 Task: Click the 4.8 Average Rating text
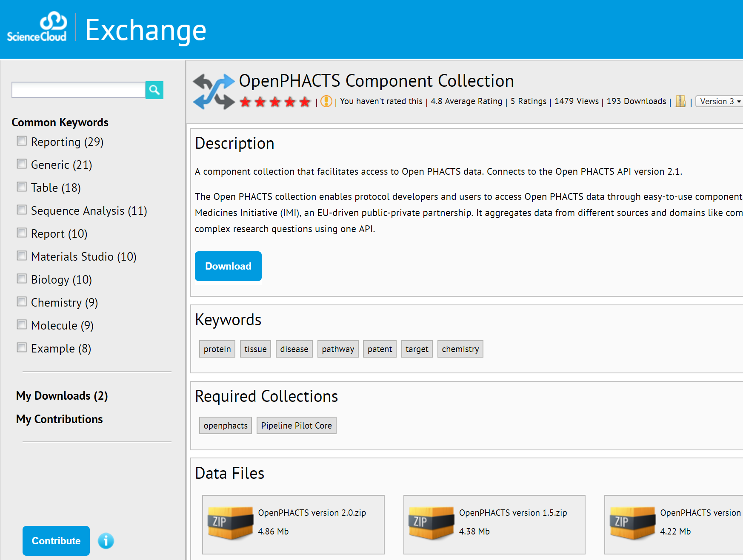pos(466,101)
